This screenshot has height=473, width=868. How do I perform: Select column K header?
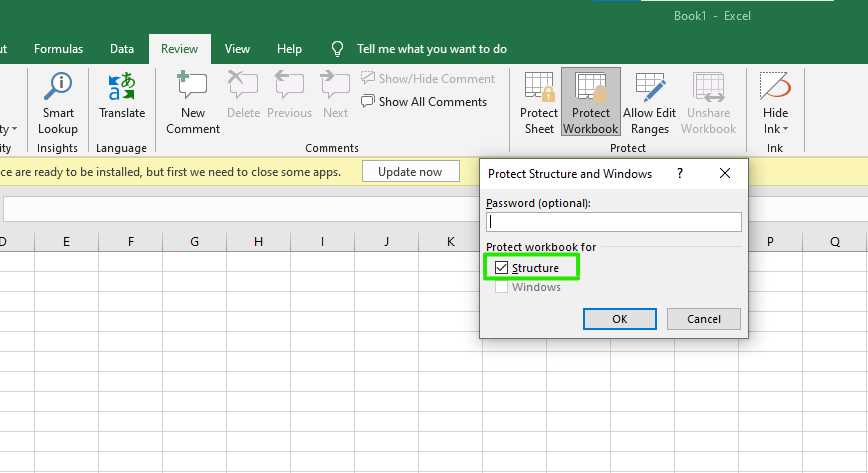click(x=450, y=241)
